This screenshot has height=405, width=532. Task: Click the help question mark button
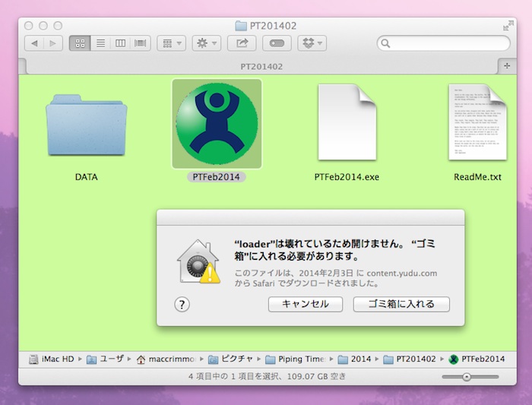(x=182, y=304)
